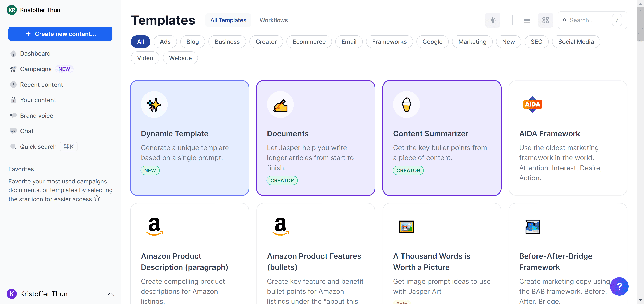This screenshot has height=304, width=644.
Task: Open Amazon Product Features (bullets) title
Action: (x=314, y=262)
